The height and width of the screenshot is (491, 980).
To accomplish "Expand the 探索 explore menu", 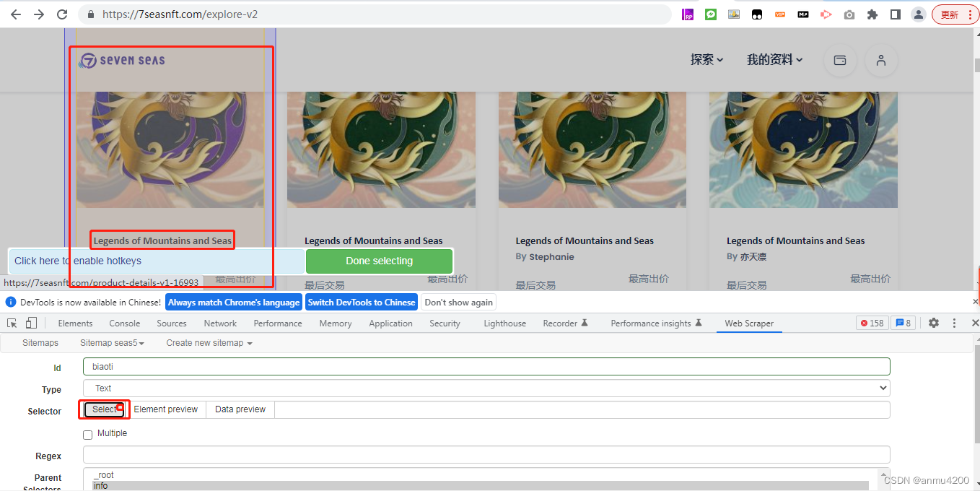I will (706, 60).
